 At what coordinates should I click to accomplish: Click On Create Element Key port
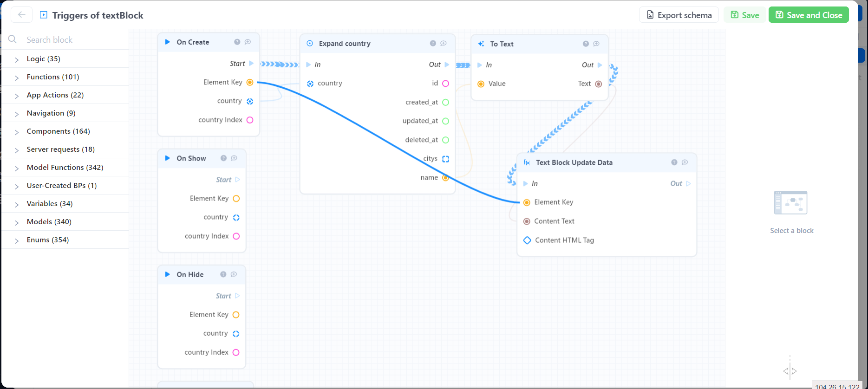250,82
